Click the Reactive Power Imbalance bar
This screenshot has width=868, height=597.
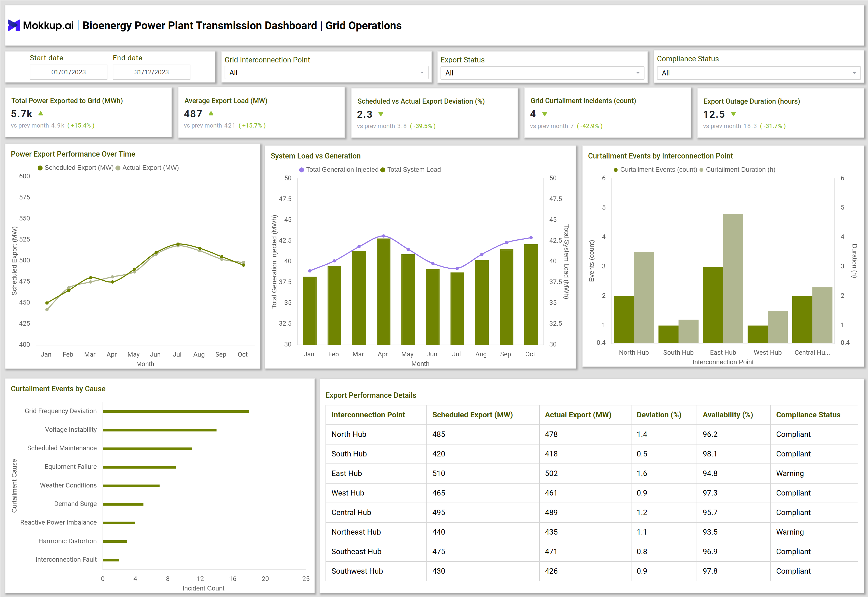pos(119,523)
